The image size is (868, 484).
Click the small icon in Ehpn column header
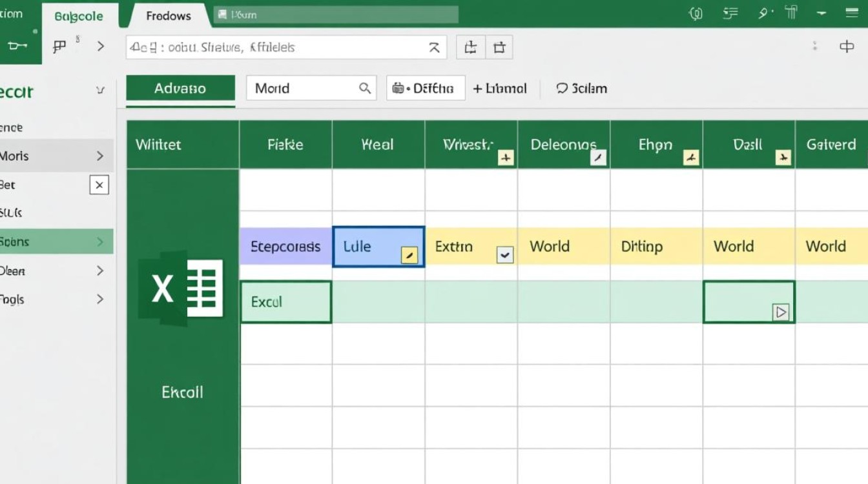point(692,157)
